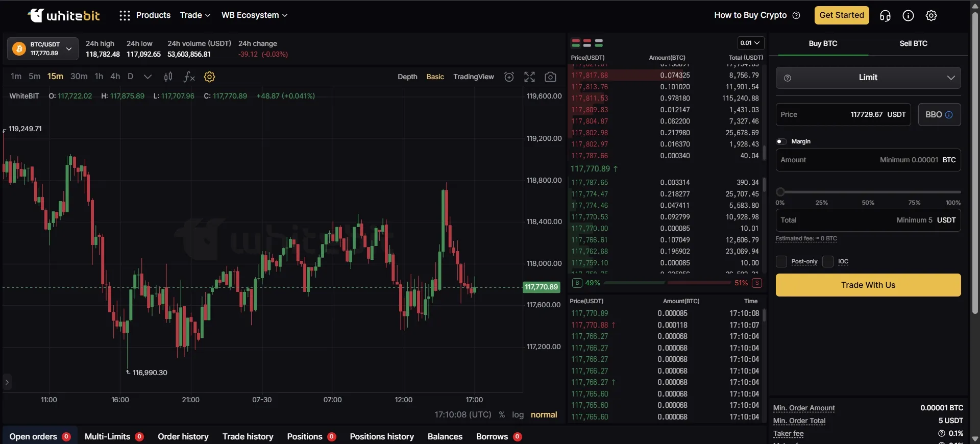980x444 pixels.
Task: Toggle fullscreen chart icon
Action: [529, 77]
